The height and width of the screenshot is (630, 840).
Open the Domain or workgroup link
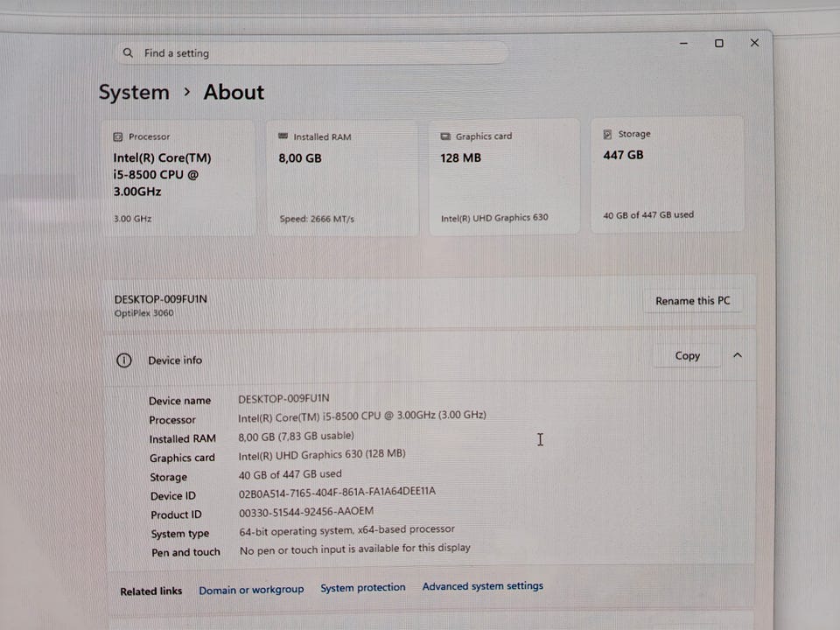251,590
